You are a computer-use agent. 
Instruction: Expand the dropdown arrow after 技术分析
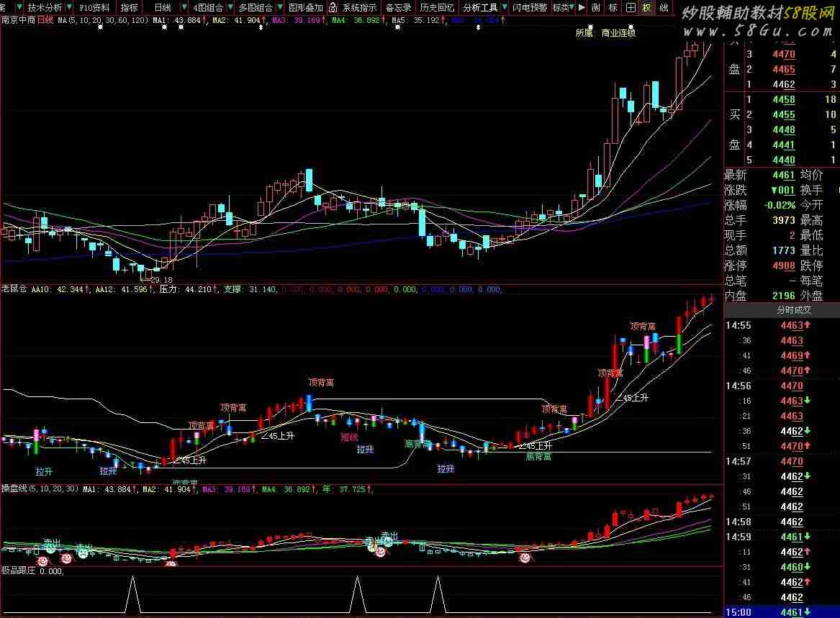click(69, 7)
